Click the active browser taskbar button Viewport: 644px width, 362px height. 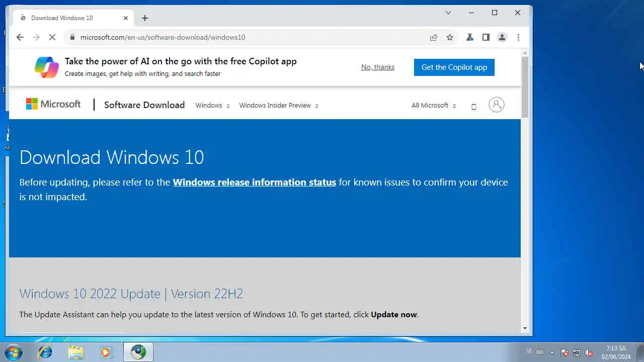[x=138, y=352]
